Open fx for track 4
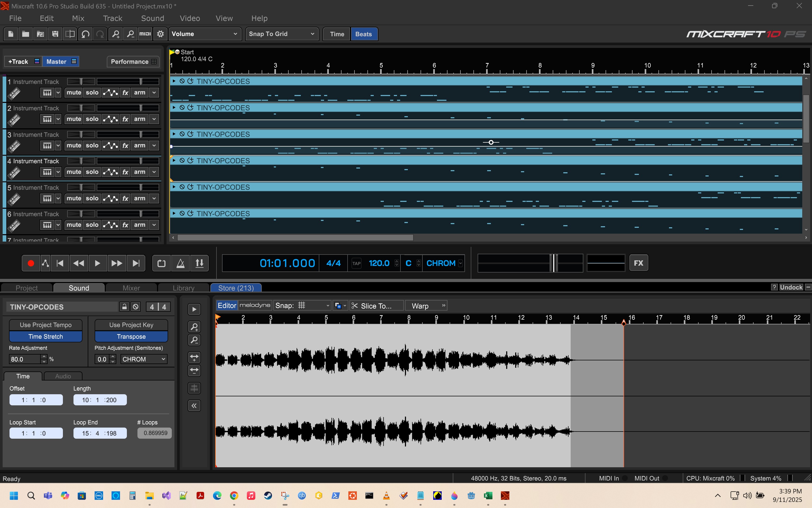The width and height of the screenshot is (812, 508). [x=125, y=172]
